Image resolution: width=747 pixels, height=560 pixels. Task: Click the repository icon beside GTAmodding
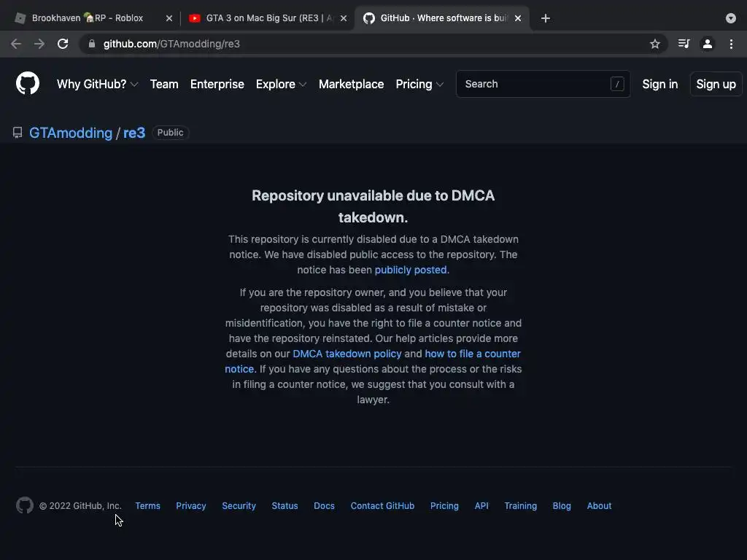tap(18, 133)
